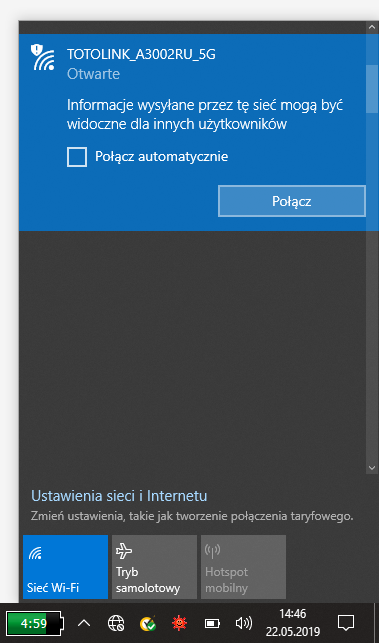The height and width of the screenshot is (643, 379).
Task: Toggle the Sieć Wi-Fi tile
Action: (x=66, y=567)
